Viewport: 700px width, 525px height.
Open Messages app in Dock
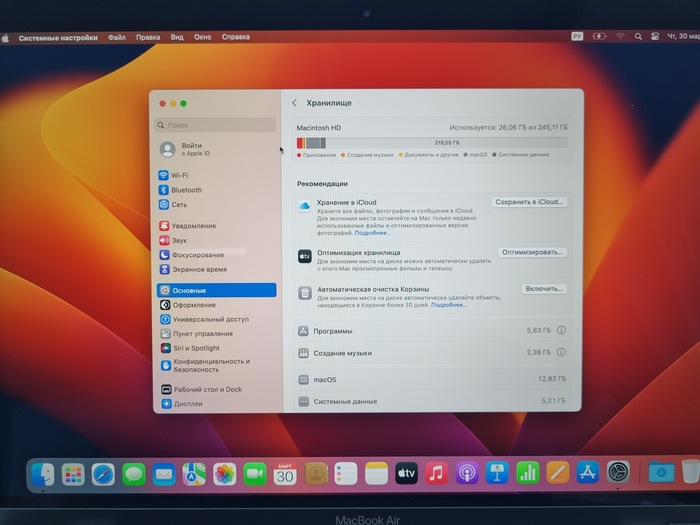coord(133,474)
